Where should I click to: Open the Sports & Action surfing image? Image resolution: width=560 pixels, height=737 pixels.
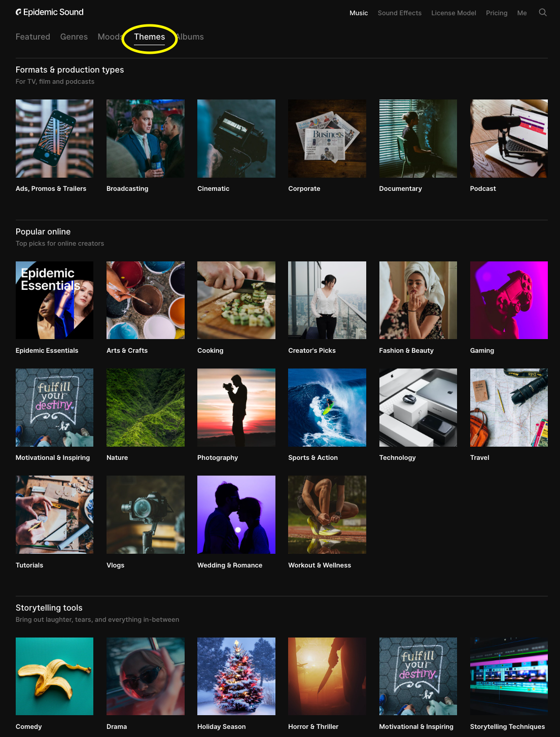coord(327,407)
